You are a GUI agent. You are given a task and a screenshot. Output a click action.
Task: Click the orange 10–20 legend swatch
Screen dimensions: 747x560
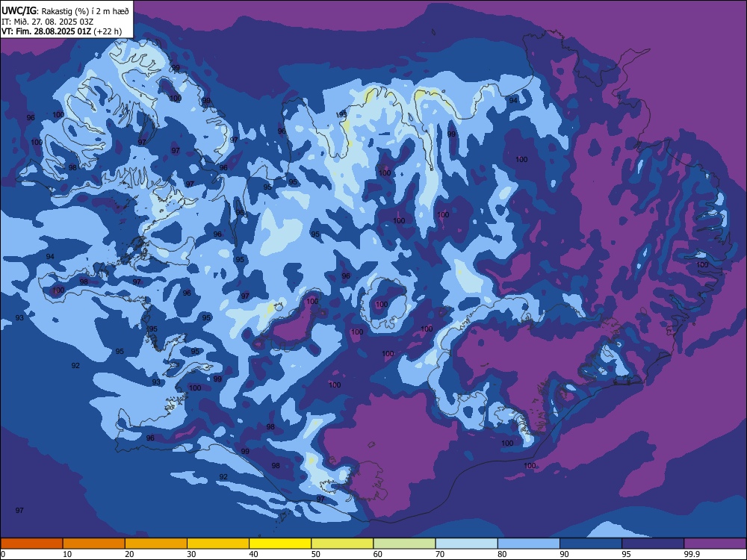[x=94, y=544]
